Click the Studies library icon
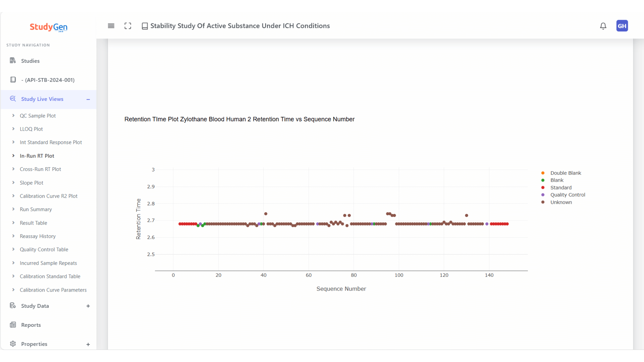644x362 pixels. click(x=13, y=61)
